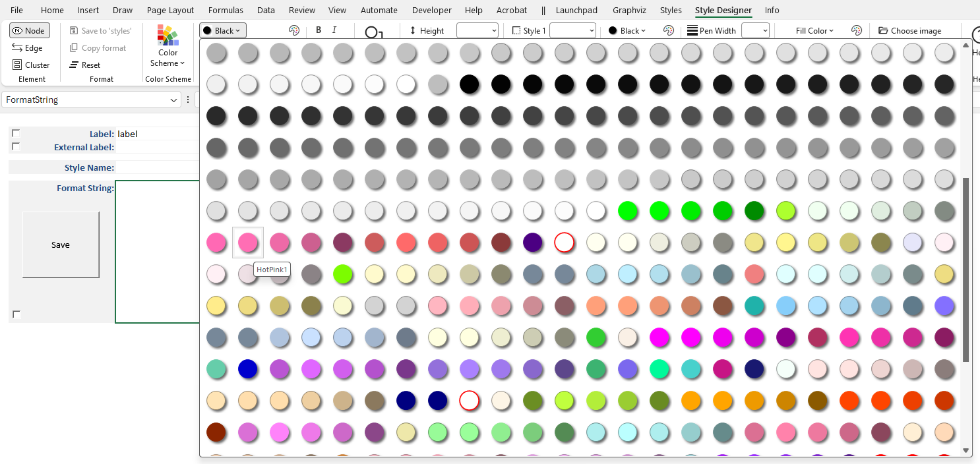Toggle Bold formatting
Screen dimensions: 980x464
319,30
